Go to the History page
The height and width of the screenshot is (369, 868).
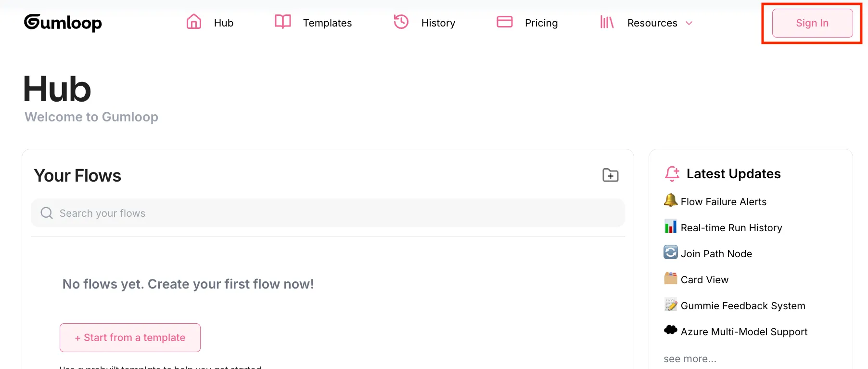(438, 23)
